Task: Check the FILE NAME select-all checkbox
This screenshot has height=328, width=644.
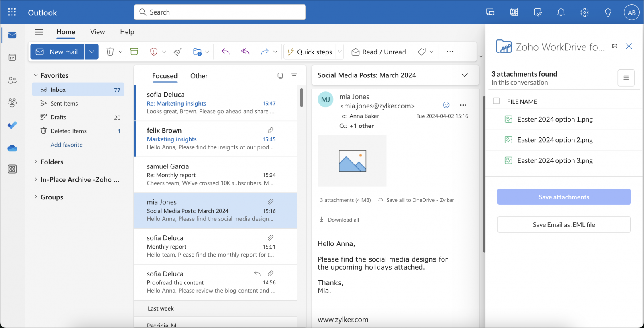Action: [x=496, y=101]
